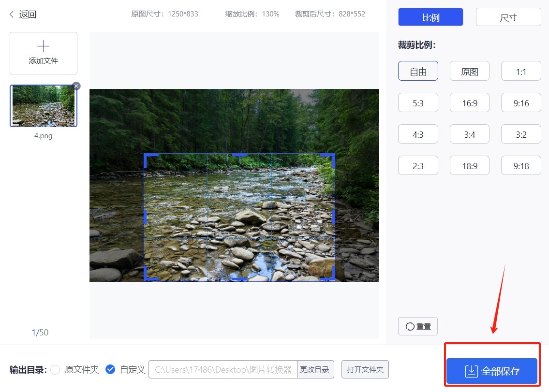This screenshot has height=392, width=549.
Task: Select the 原文件夹 radio option
Action: click(56, 370)
